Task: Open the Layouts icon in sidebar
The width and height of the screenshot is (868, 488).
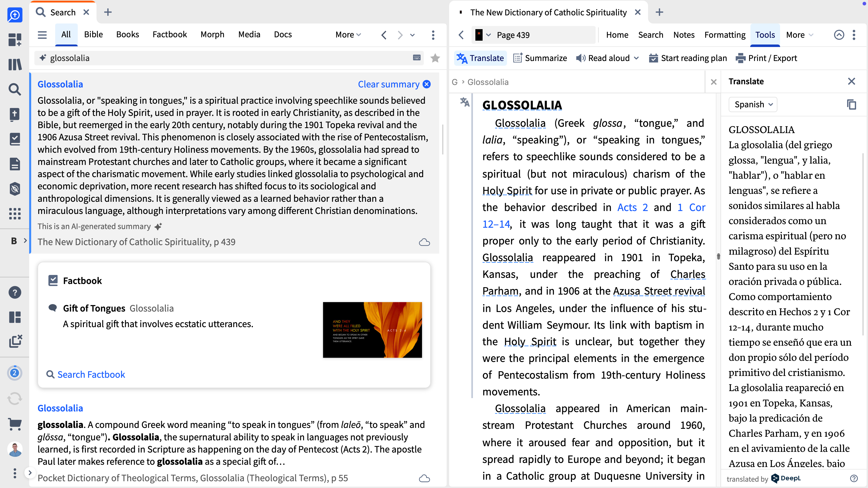Action: (15, 317)
